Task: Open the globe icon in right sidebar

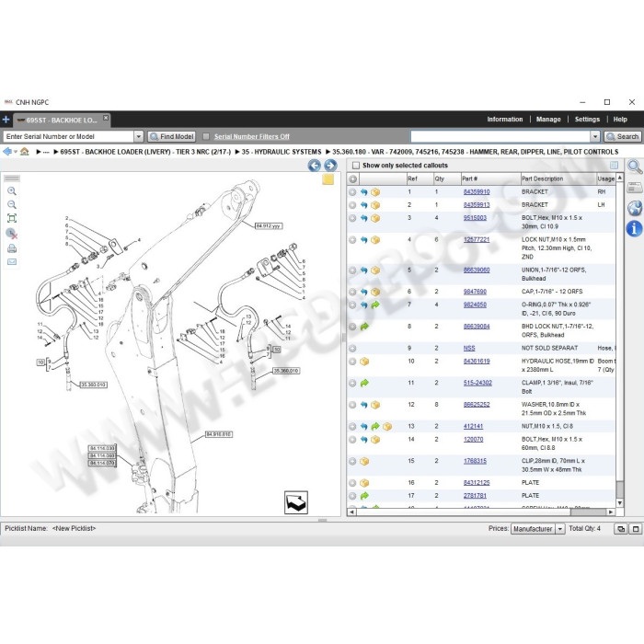Action: 635,208
